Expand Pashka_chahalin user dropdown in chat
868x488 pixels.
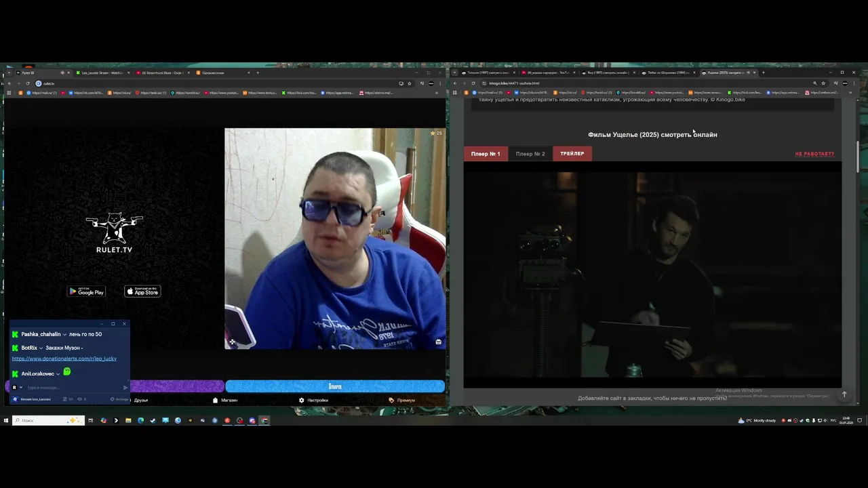(64, 334)
